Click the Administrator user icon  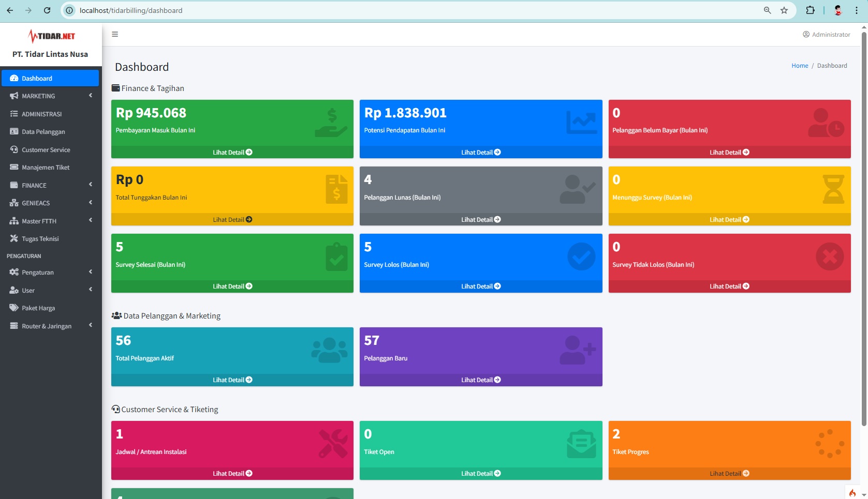(x=806, y=34)
